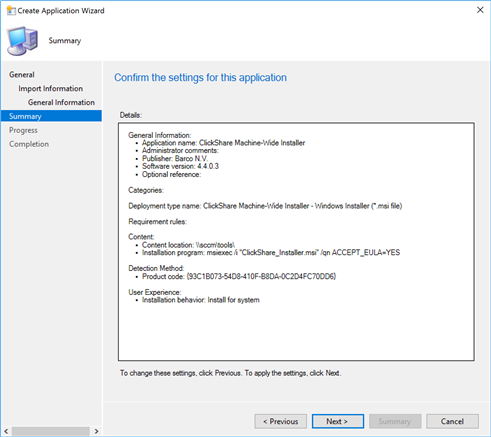
Task: Select the General step in sidebar
Action: pyautogui.click(x=22, y=75)
